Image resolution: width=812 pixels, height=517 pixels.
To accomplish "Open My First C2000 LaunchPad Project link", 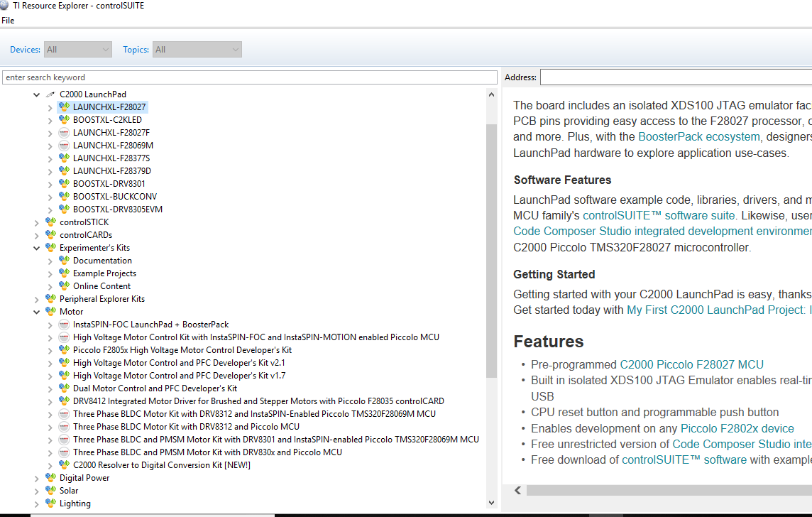I will (719, 310).
